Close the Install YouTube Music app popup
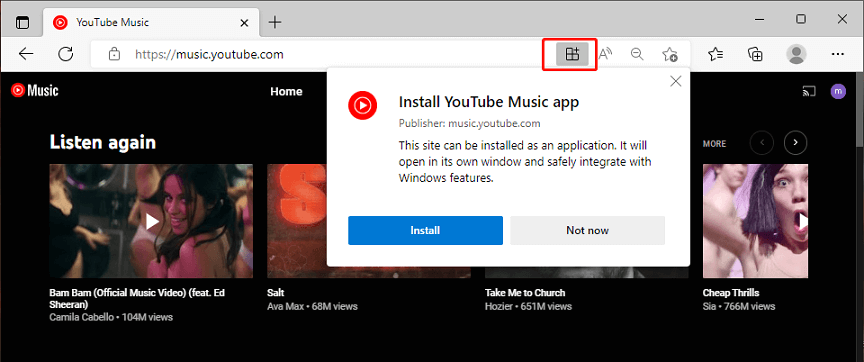This screenshot has height=362, width=864. click(x=675, y=82)
